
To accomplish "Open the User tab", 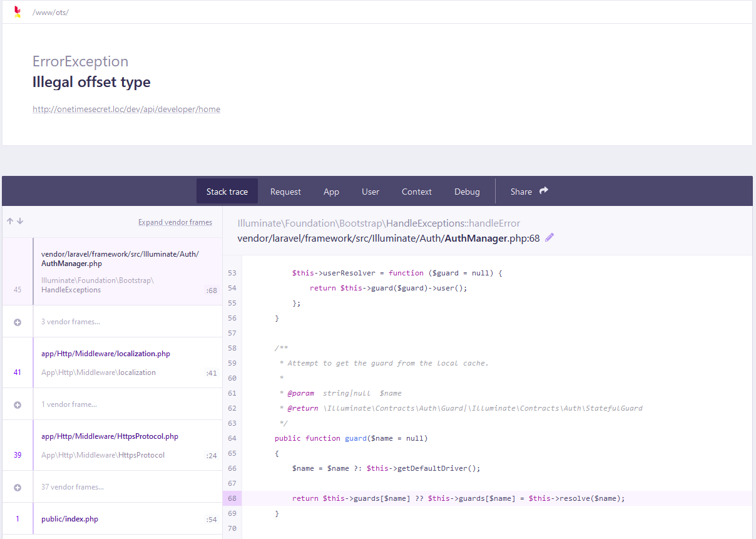I will (370, 192).
